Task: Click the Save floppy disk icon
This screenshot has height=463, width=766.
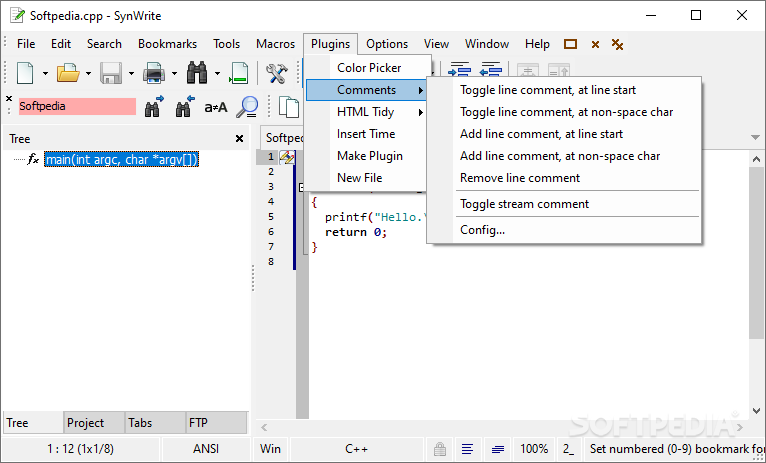Action: click(x=111, y=73)
